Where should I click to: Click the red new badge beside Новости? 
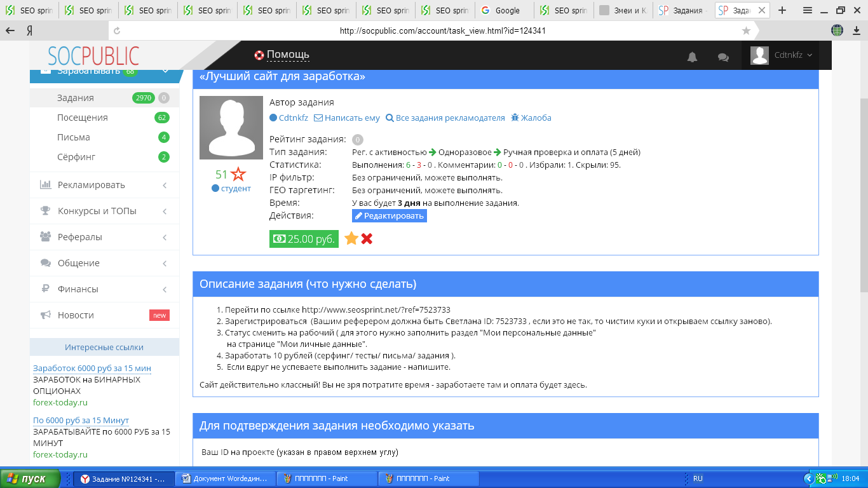(159, 315)
